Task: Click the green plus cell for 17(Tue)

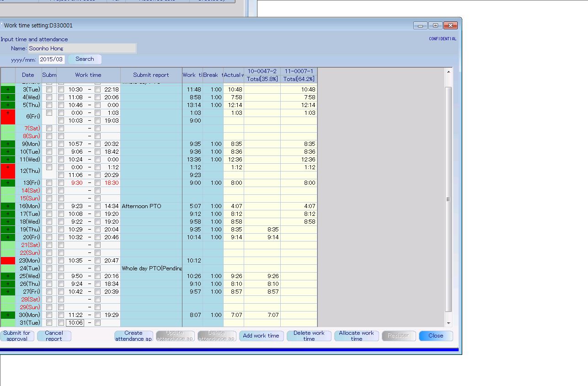Action: click(8, 214)
